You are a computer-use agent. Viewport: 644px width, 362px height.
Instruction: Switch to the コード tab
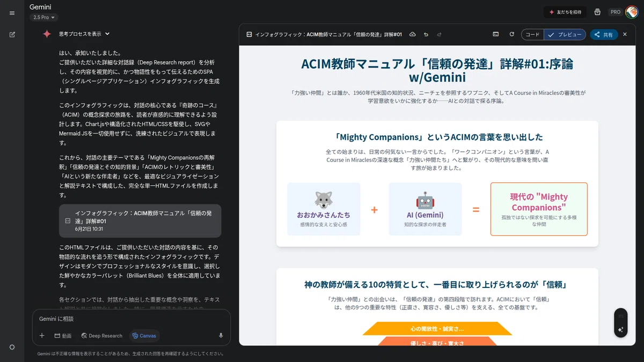click(x=532, y=34)
